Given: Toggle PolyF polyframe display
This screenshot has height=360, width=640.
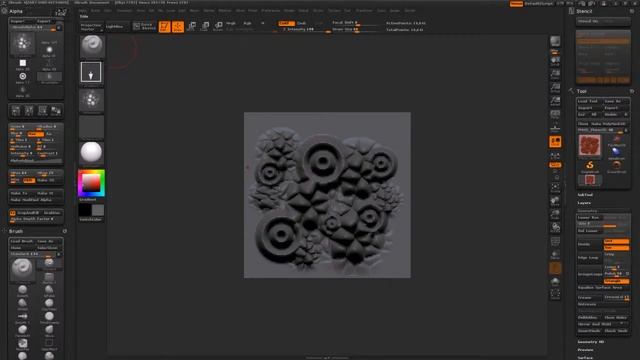Looking at the screenshot, I should tap(555, 242).
